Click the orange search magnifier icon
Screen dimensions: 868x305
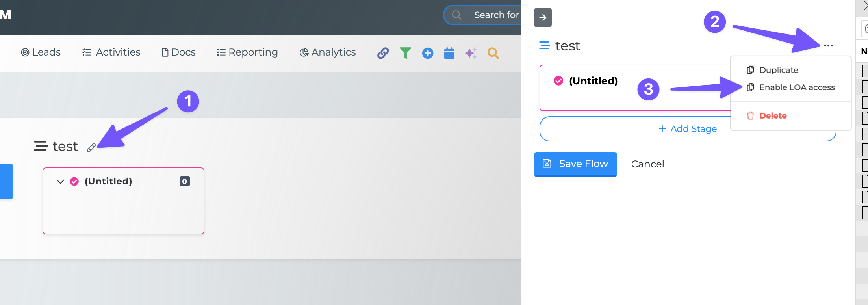point(493,53)
